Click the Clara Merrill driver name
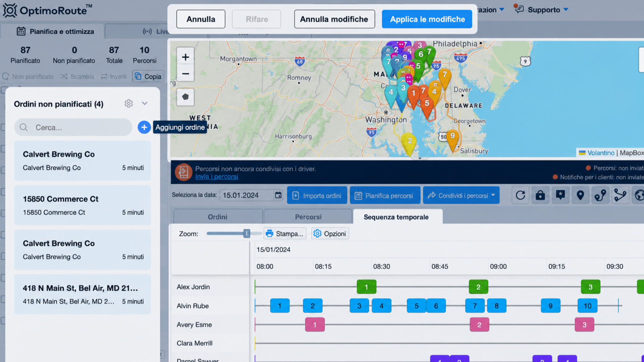This screenshot has height=362, width=644. [x=195, y=343]
